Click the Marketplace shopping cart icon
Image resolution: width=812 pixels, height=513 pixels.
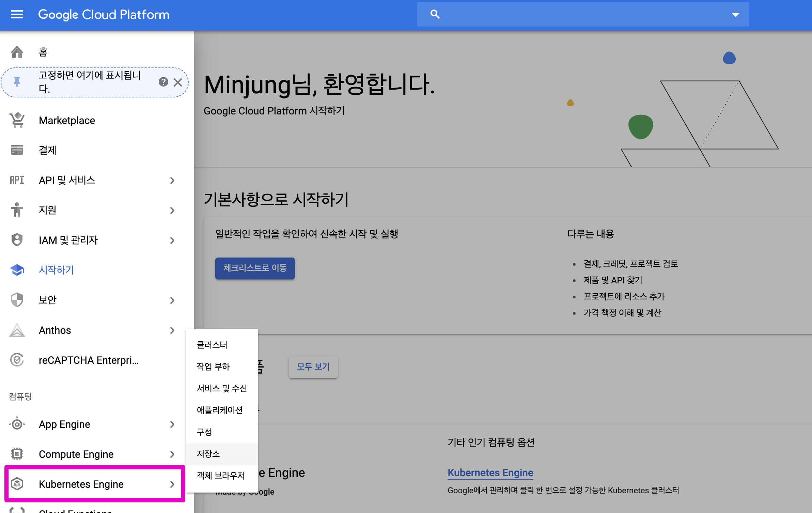pos(17,120)
